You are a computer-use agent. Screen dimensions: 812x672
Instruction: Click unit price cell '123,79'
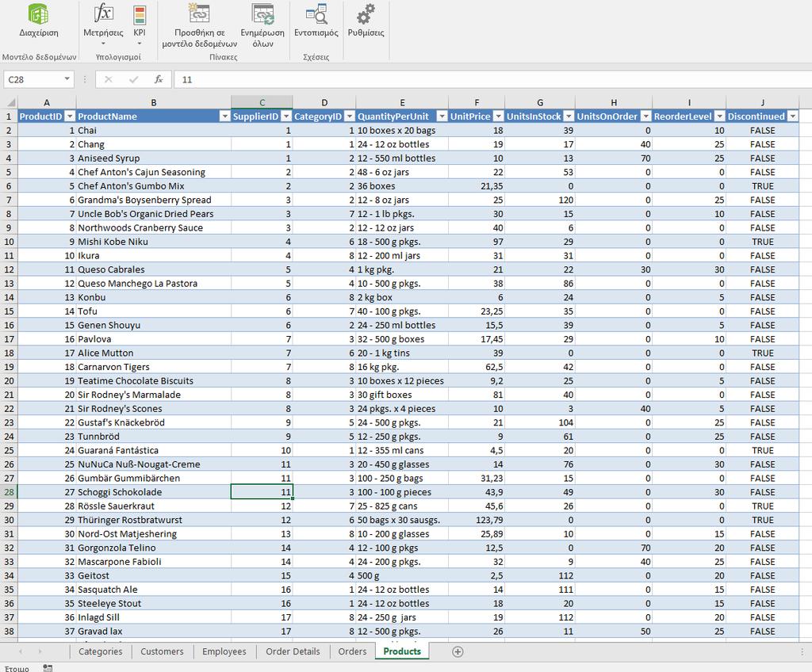[477, 520]
